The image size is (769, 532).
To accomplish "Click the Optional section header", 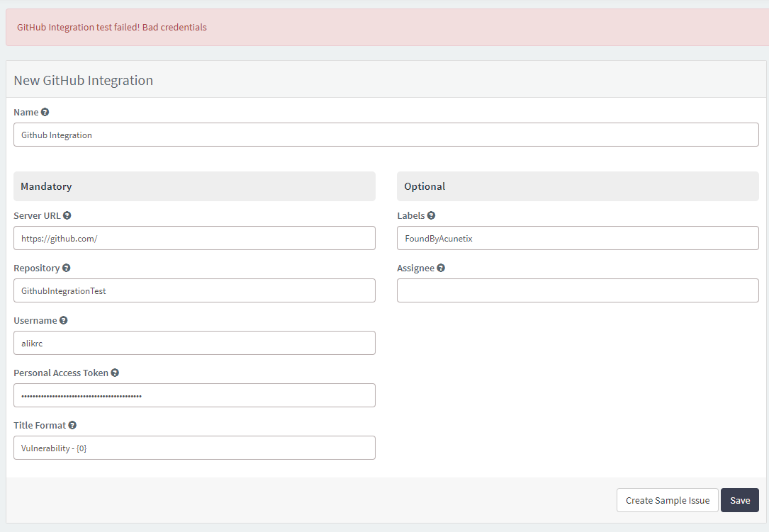I will point(578,186).
